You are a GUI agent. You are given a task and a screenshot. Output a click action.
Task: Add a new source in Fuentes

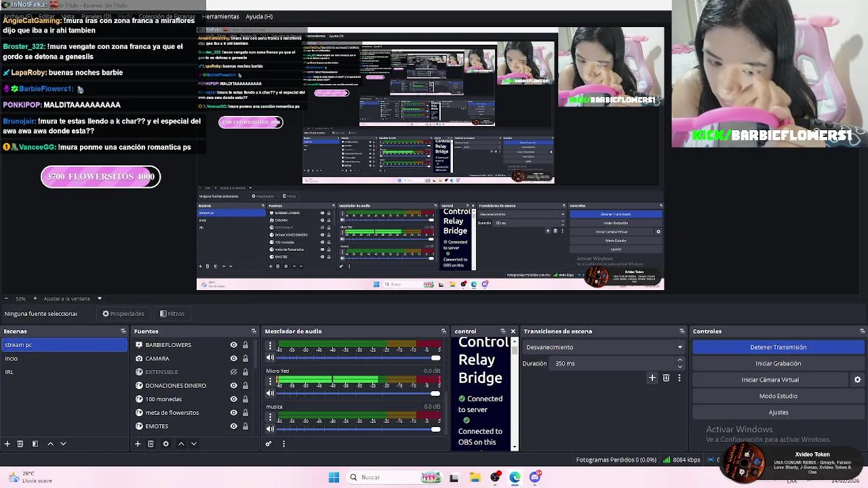tap(138, 444)
